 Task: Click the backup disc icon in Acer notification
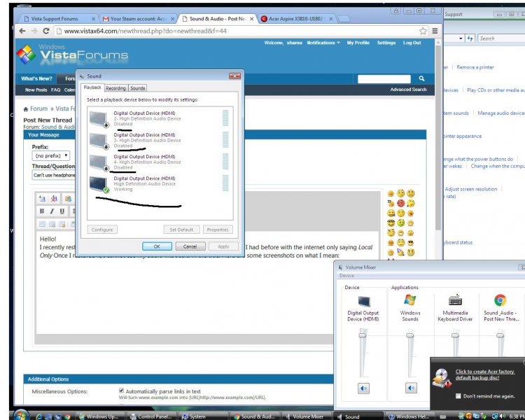tap(442, 378)
